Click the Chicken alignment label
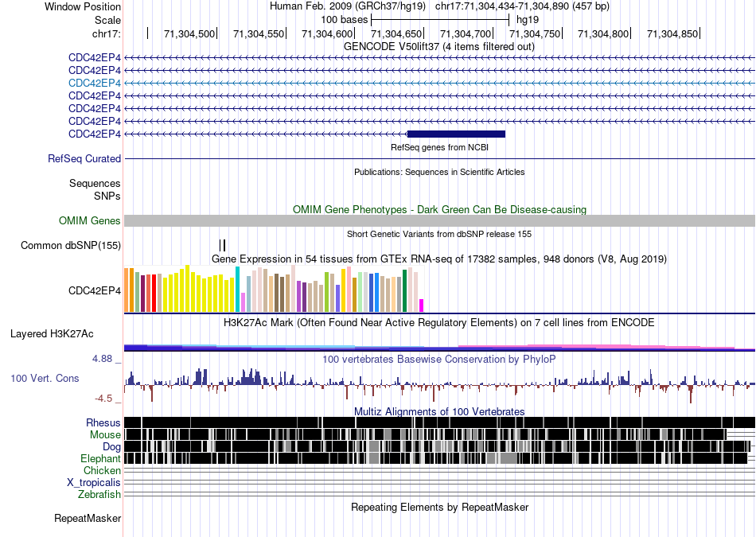The width and height of the screenshot is (756, 537). click(102, 470)
